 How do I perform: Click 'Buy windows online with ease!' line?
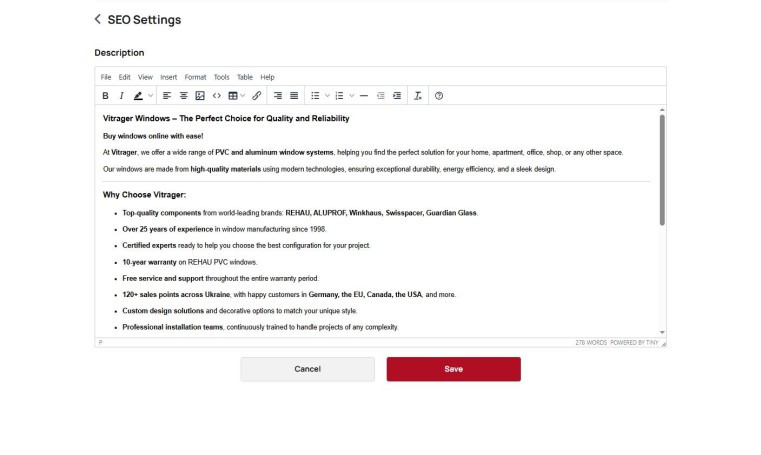153,136
